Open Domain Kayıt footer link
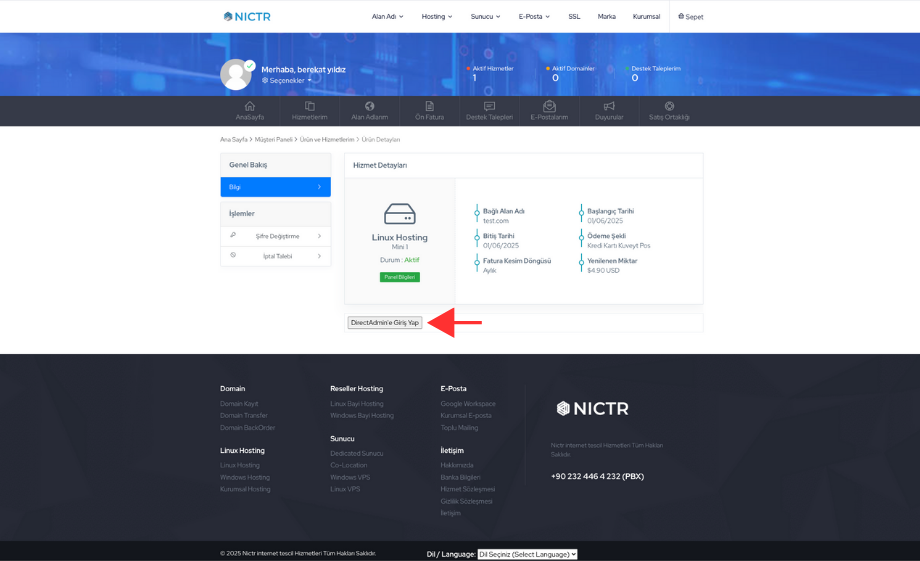Image resolution: width=920 pixels, height=561 pixels. [239, 404]
